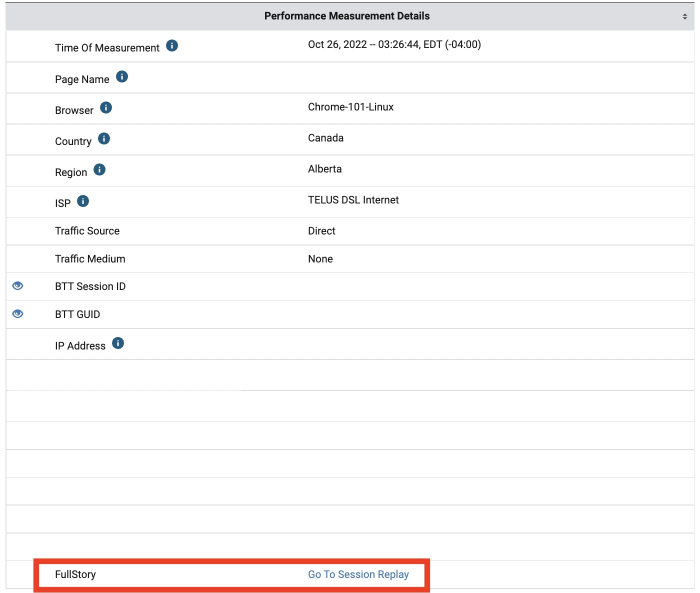Viewport: 700px width, 593px height.
Task: Click the Canada country value
Action: click(325, 138)
